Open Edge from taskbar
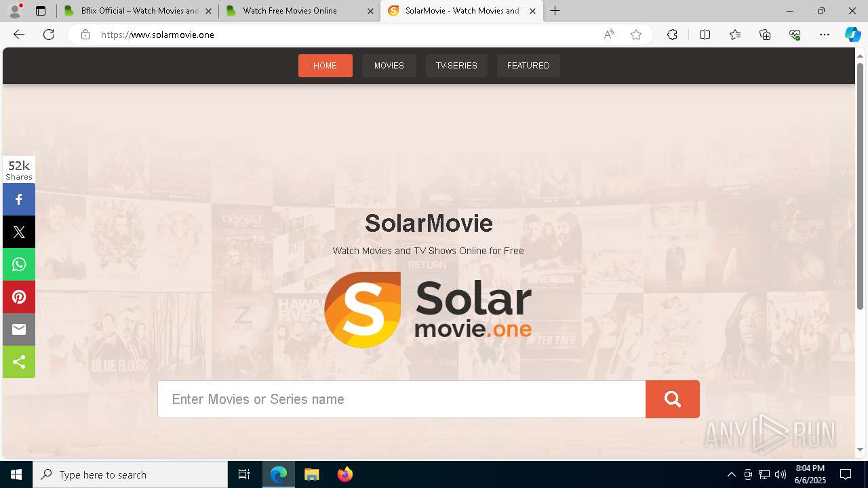 point(279,474)
